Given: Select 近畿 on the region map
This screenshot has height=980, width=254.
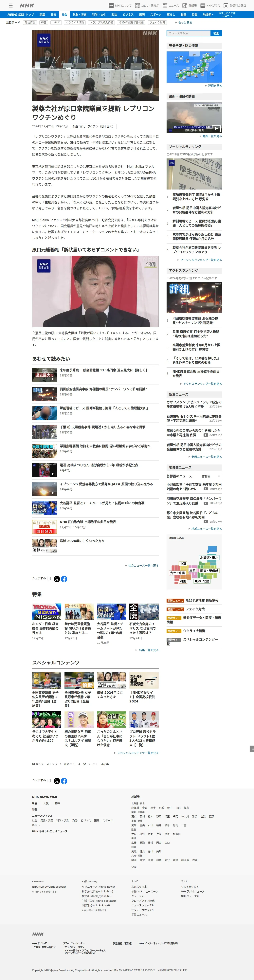Looking at the screenshot, I should pos(192,570).
